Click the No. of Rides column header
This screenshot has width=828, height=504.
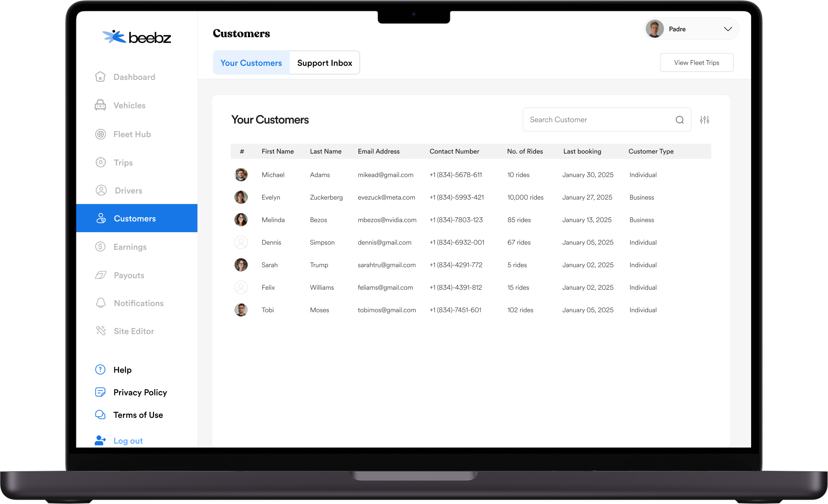525,151
